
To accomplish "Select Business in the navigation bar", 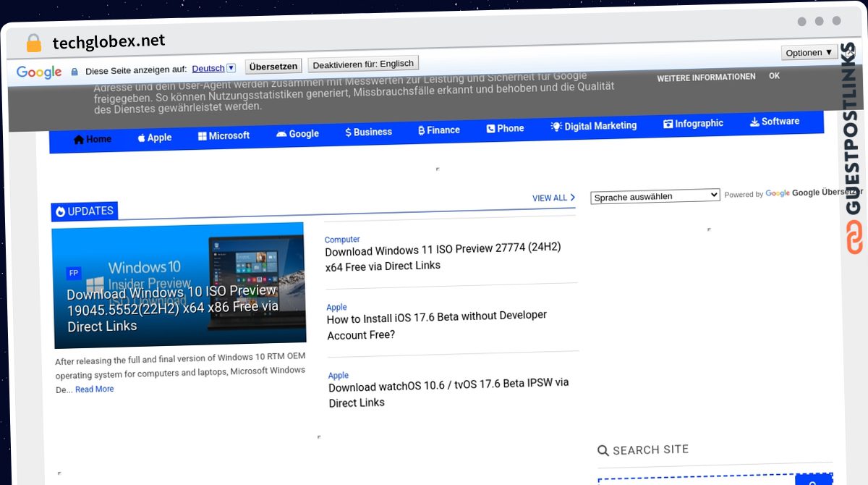I will (x=369, y=132).
